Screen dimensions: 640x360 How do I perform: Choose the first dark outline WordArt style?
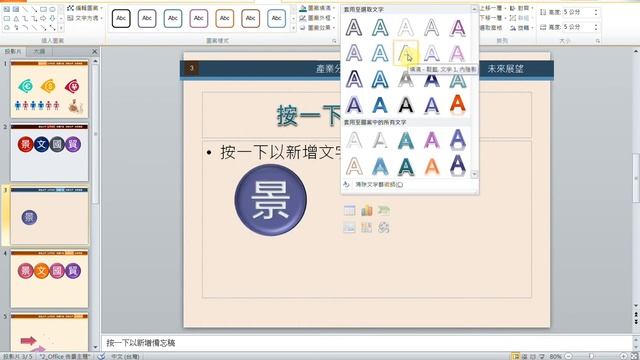[x=354, y=27]
